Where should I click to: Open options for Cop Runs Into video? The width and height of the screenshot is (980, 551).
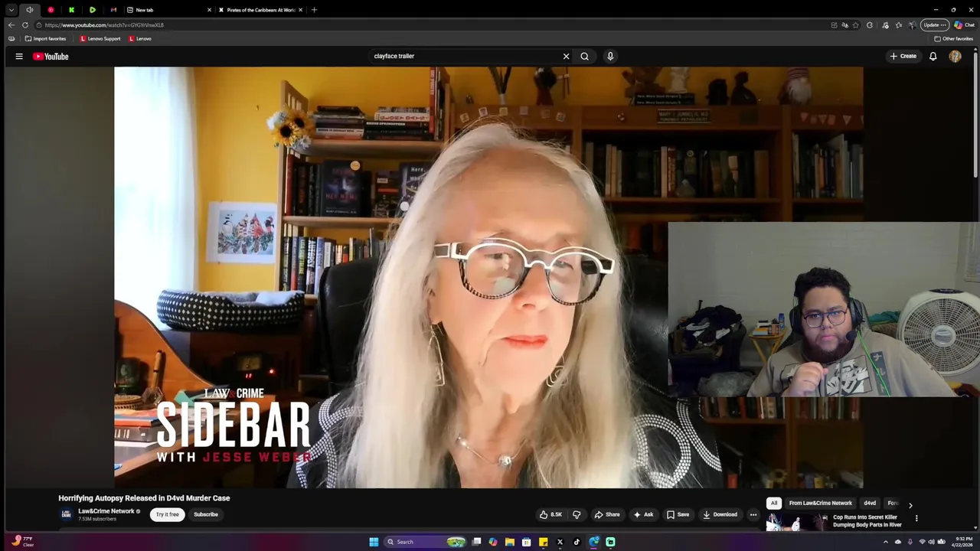[x=916, y=518]
